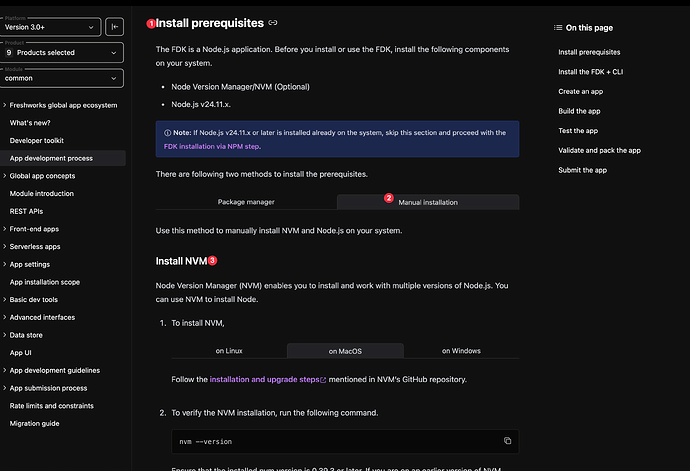Select the on Linux tab
The width and height of the screenshot is (690, 471).
pos(229,351)
